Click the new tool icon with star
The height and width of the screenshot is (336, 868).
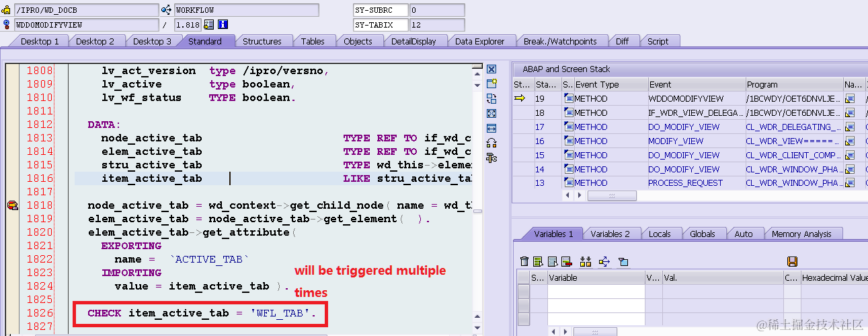[x=491, y=83]
